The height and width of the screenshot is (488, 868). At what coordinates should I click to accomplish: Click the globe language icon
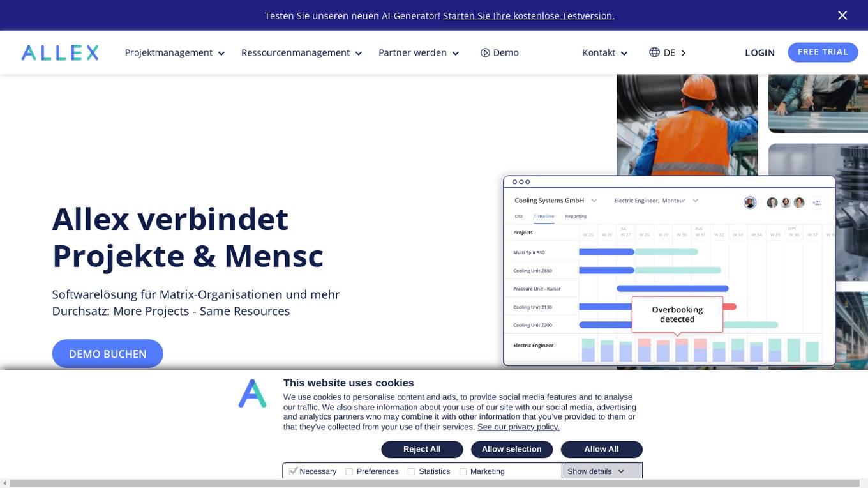pos(654,52)
